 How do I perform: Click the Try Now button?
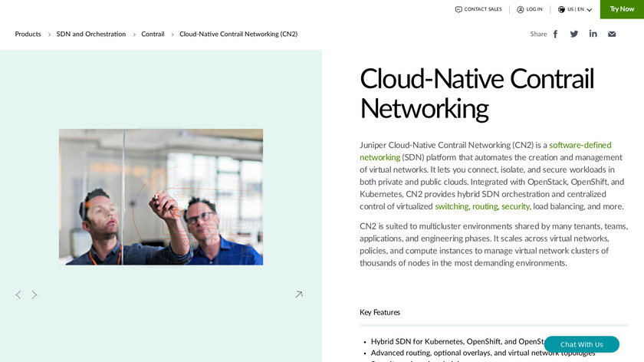622,9
